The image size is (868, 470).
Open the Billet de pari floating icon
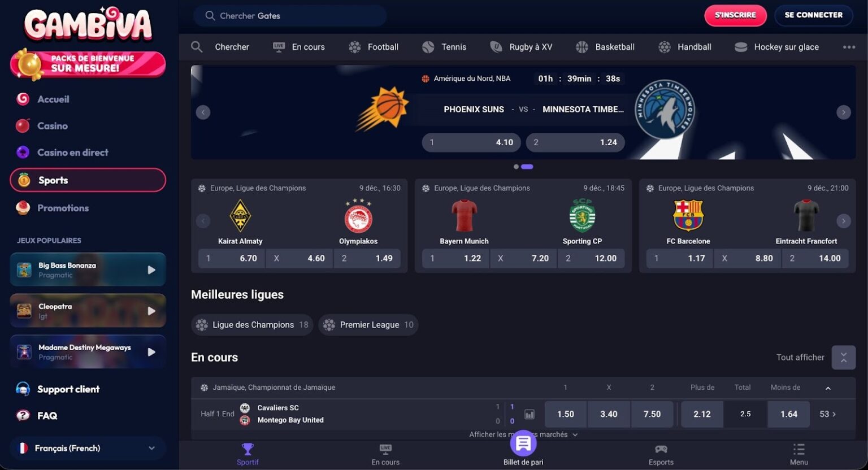pyautogui.click(x=523, y=443)
